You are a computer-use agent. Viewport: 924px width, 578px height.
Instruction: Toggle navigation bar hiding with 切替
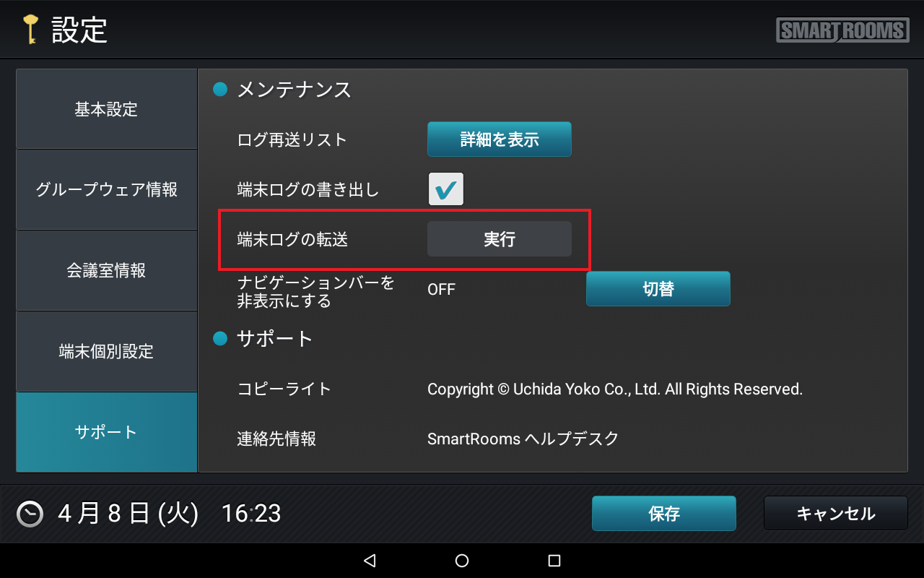[658, 289]
